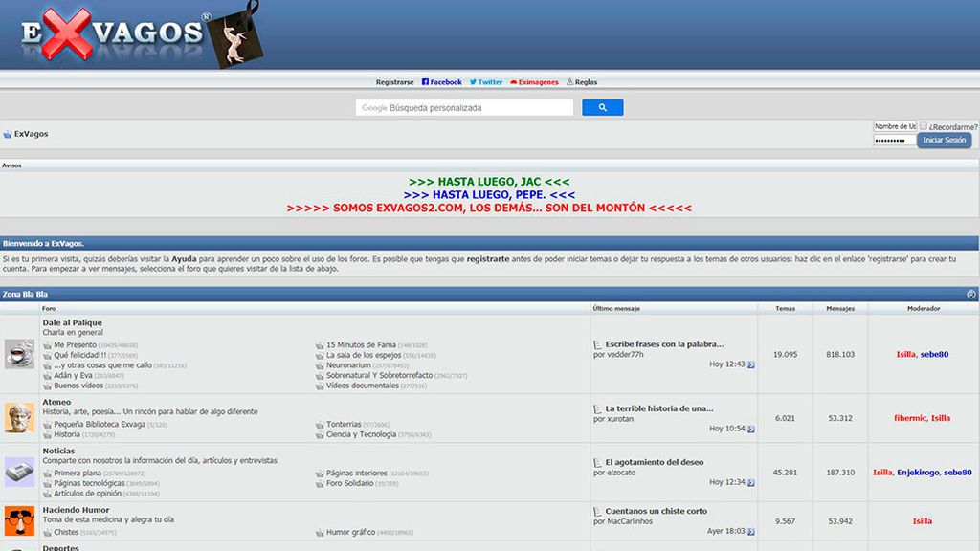
Task: Go to last post arrow at Hoy 10:54
Action: point(751,430)
